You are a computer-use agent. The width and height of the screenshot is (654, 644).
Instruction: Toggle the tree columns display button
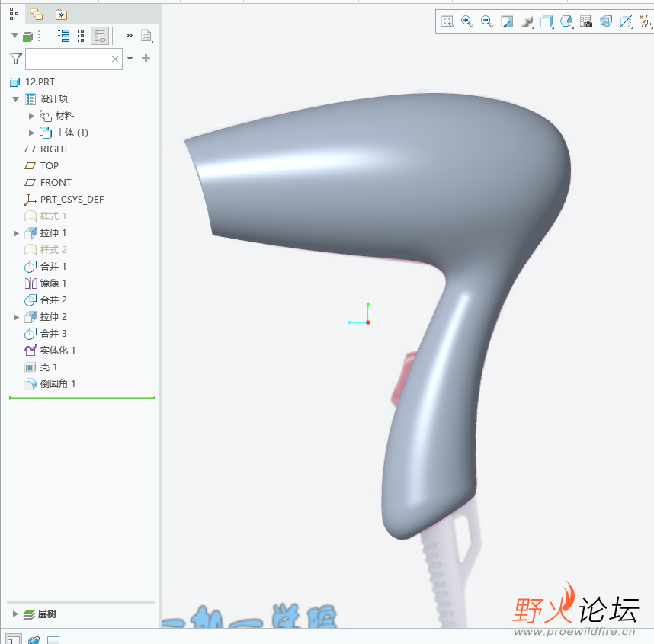coord(100,36)
